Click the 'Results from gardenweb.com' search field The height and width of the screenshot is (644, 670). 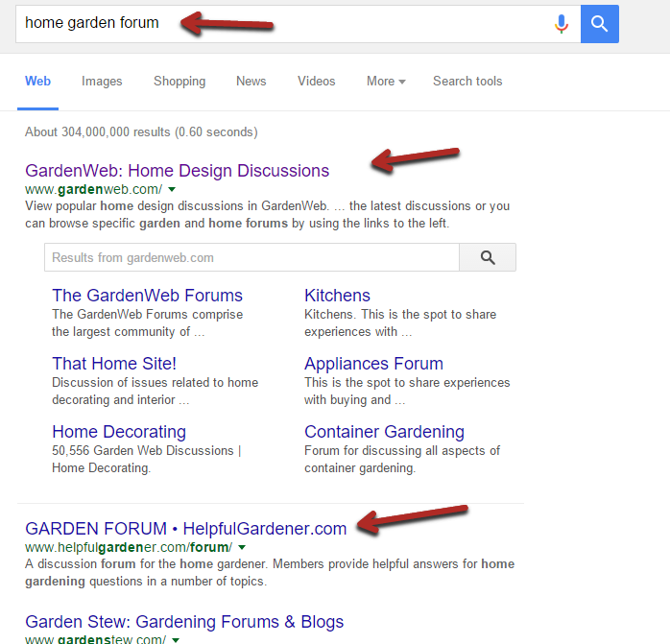click(x=251, y=257)
